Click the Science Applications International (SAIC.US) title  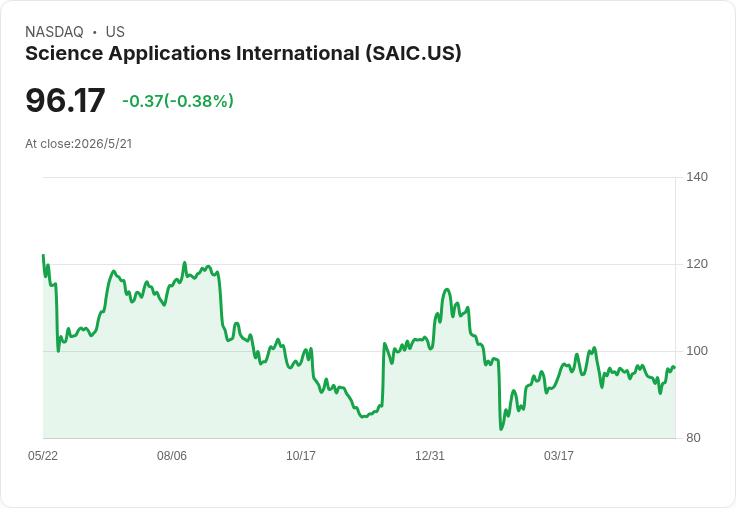[x=243, y=54]
